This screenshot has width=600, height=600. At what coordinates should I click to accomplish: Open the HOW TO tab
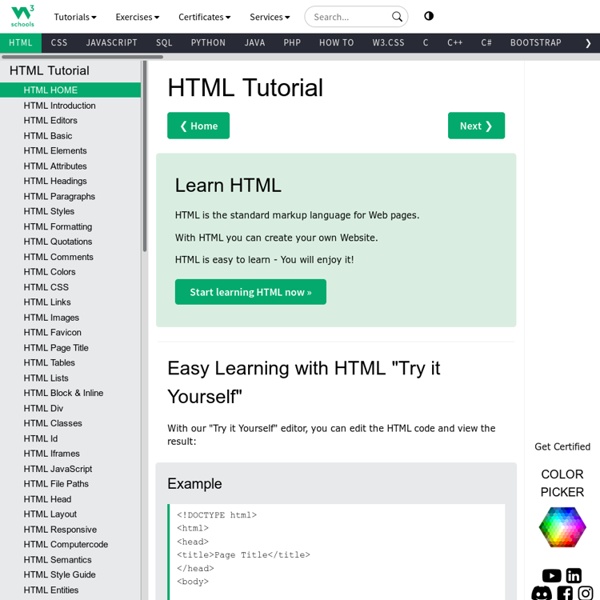pyautogui.click(x=336, y=42)
